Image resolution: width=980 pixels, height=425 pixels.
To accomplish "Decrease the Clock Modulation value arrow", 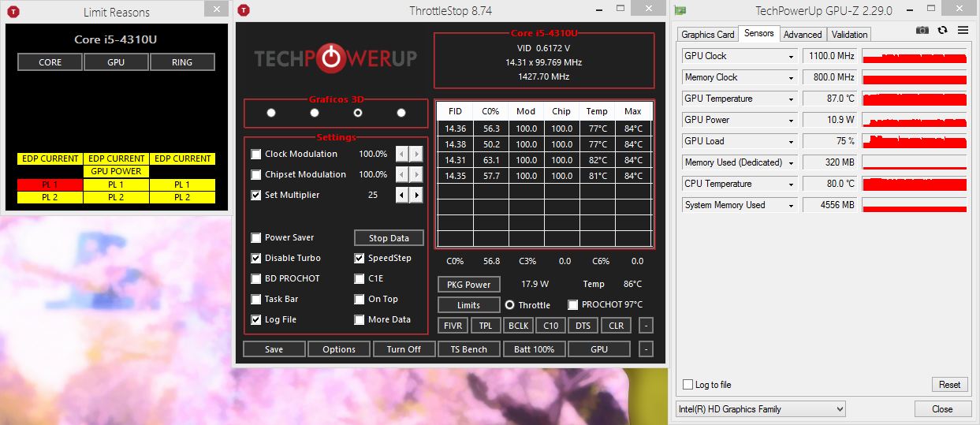I will click(402, 154).
